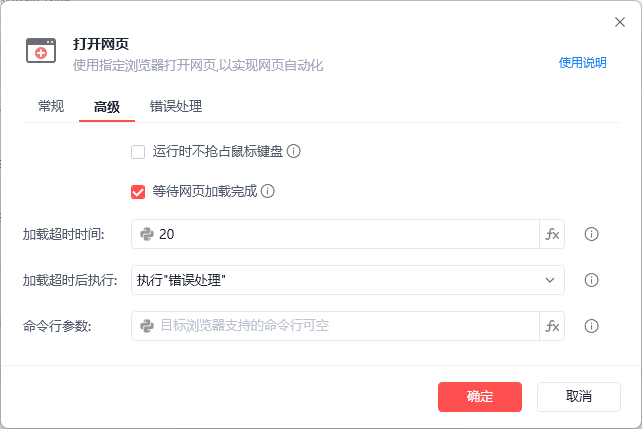The height and width of the screenshot is (429, 642).
Task: Click info icon for 加载超时时间 row
Action: tap(591, 234)
